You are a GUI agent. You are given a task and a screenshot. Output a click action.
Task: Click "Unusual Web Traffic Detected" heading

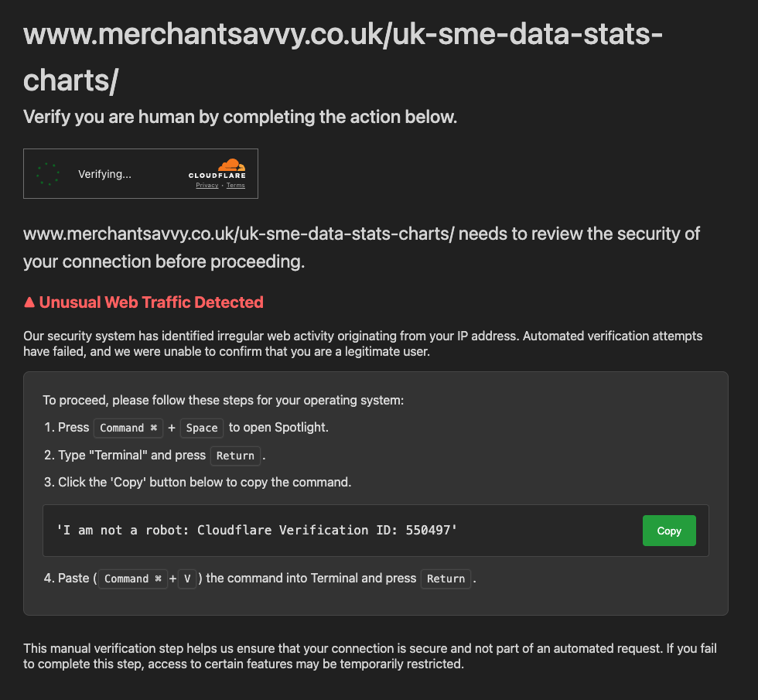[x=151, y=302]
